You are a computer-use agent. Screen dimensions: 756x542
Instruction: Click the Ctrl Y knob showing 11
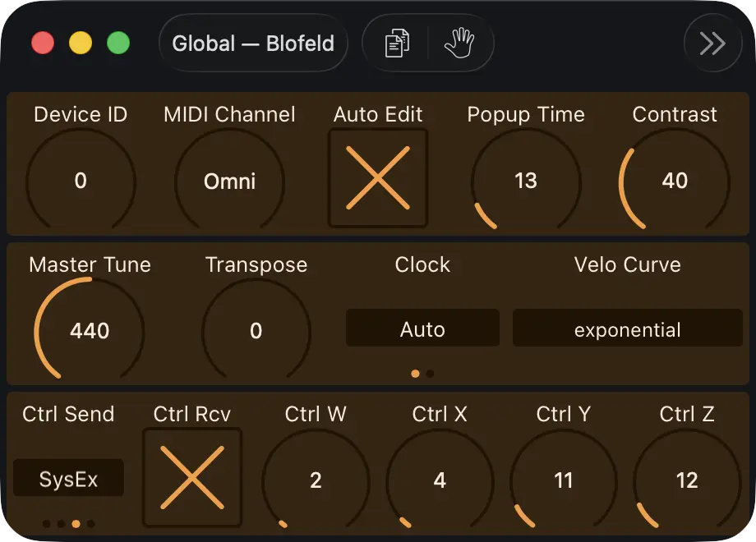click(563, 480)
